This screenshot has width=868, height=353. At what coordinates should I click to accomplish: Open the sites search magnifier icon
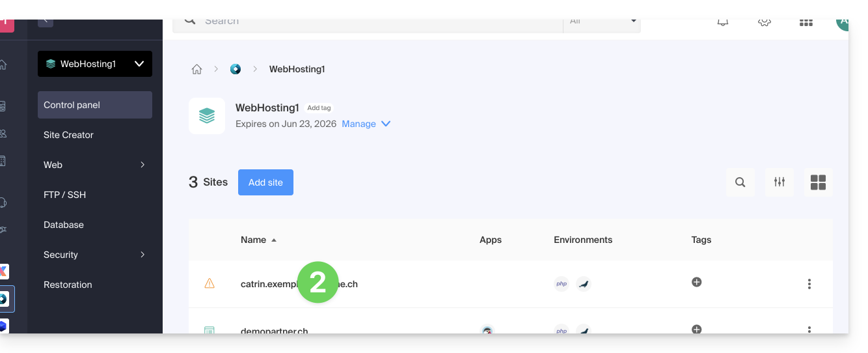(740, 182)
